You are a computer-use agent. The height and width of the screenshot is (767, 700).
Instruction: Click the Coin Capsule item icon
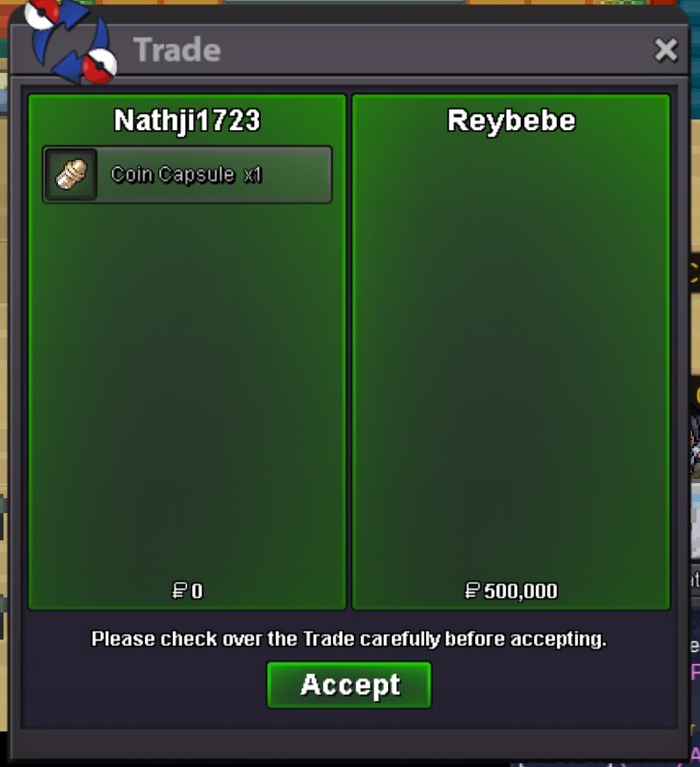point(71,175)
